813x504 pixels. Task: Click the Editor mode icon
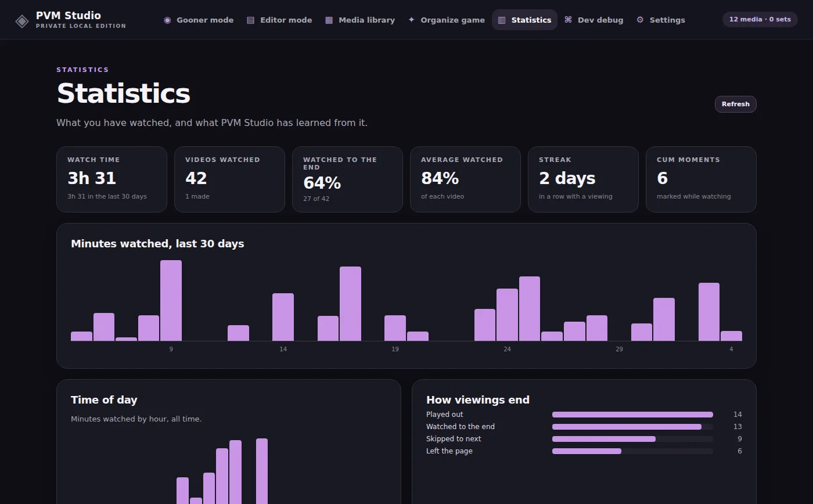click(x=251, y=20)
